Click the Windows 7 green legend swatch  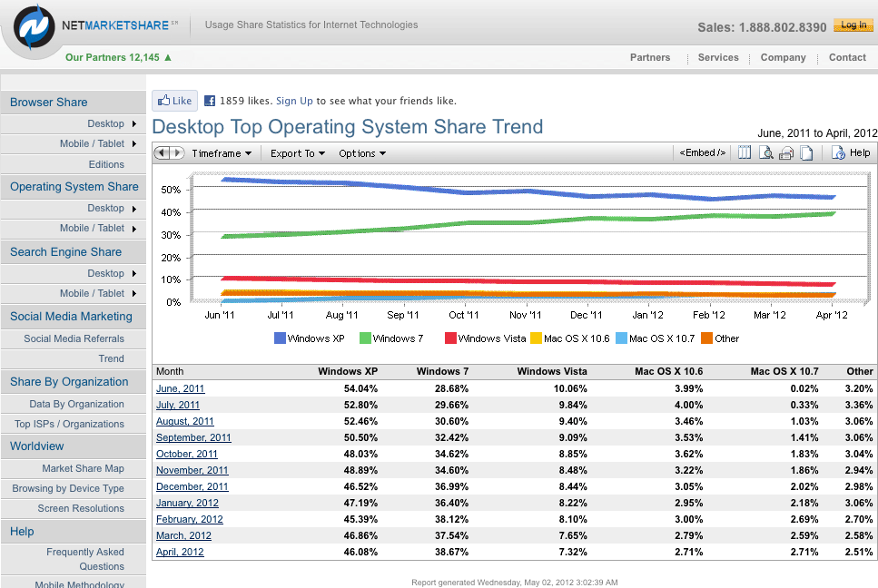click(x=365, y=338)
